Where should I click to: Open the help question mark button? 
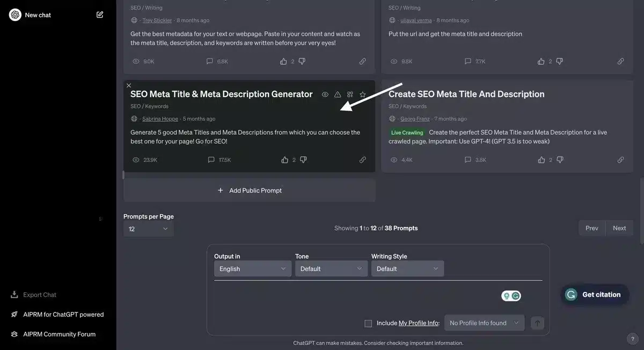click(632, 339)
